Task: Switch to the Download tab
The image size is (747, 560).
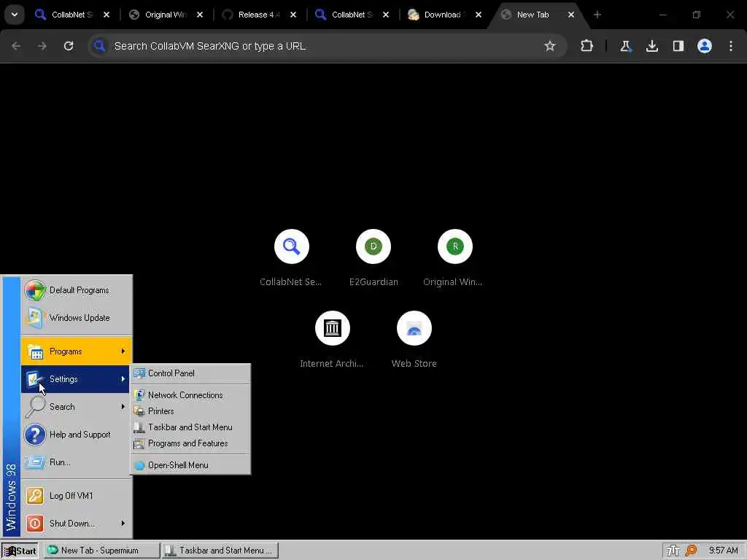Action: click(442, 15)
